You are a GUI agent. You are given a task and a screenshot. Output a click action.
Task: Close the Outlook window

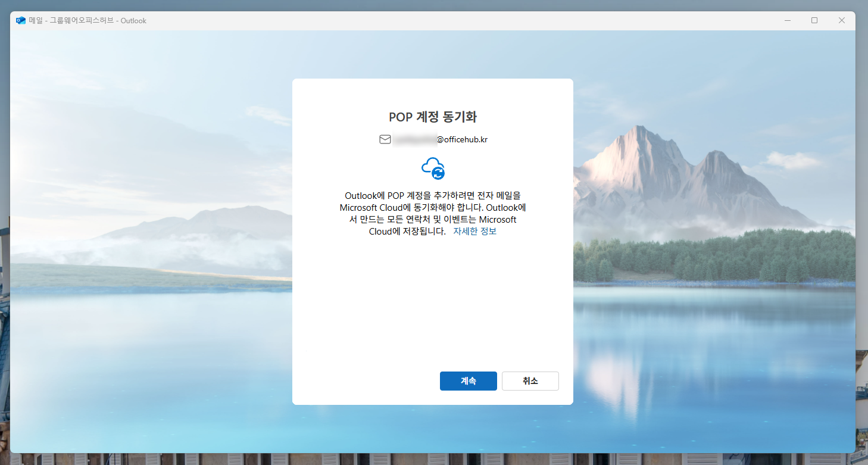(x=842, y=20)
